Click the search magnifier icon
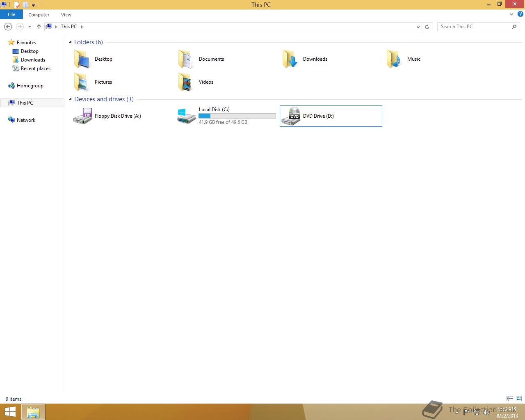The width and height of the screenshot is (525, 420). click(x=514, y=27)
